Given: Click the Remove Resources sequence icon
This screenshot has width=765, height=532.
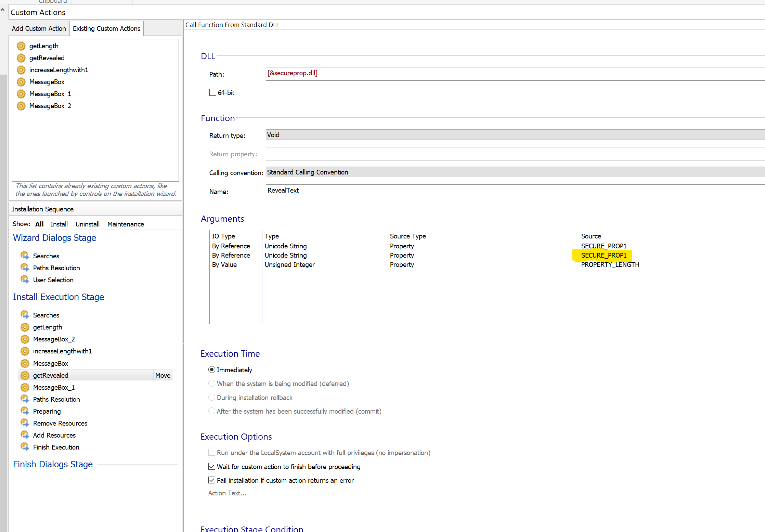Looking at the screenshot, I should 25,423.
